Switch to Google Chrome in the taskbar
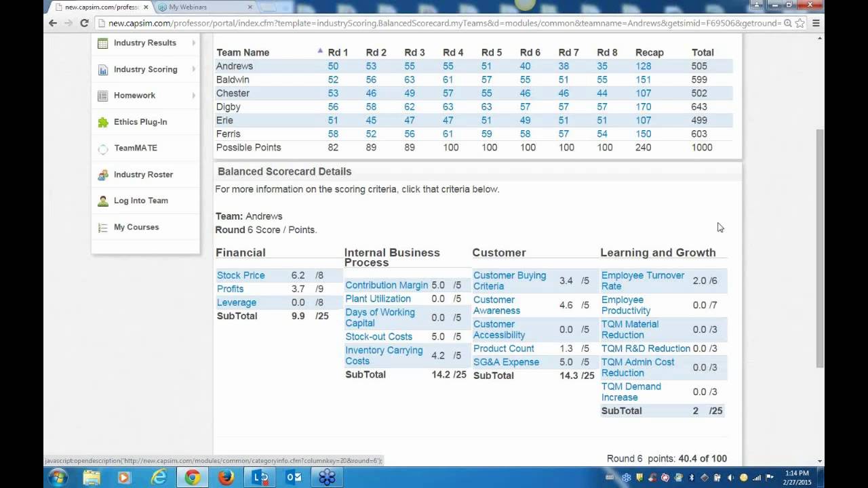This screenshot has width=868, height=488. click(193, 477)
